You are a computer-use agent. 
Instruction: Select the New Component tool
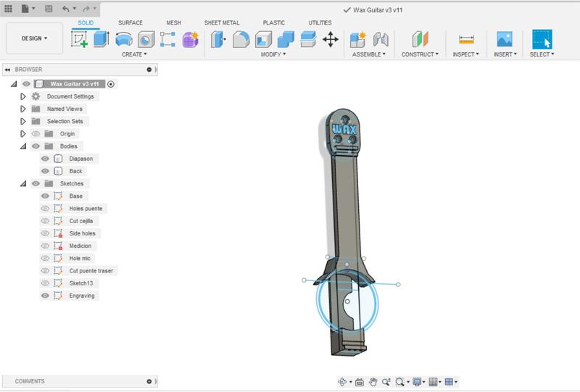[357, 39]
